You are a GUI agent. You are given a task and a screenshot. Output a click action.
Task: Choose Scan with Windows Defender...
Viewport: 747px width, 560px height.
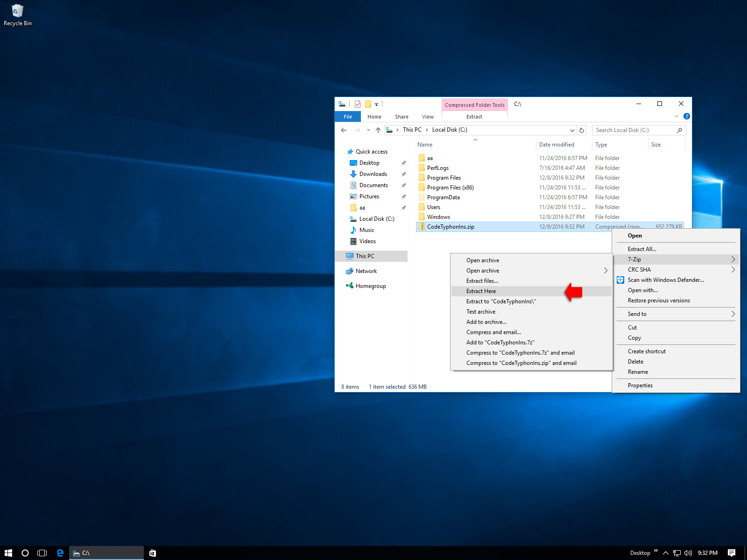pyautogui.click(x=676, y=280)
